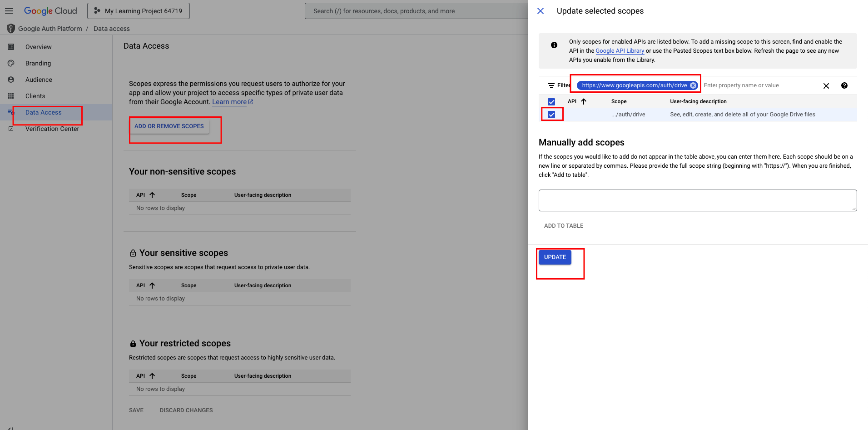Open the Audience page
This screenshot has width=868, height=430.
pyautogui.click(x=39, y=80)
